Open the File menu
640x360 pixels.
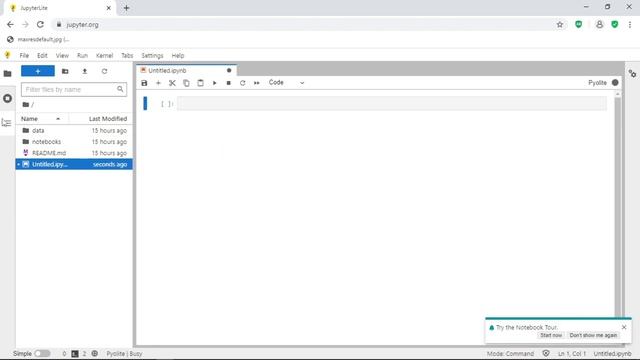point(24,56)
